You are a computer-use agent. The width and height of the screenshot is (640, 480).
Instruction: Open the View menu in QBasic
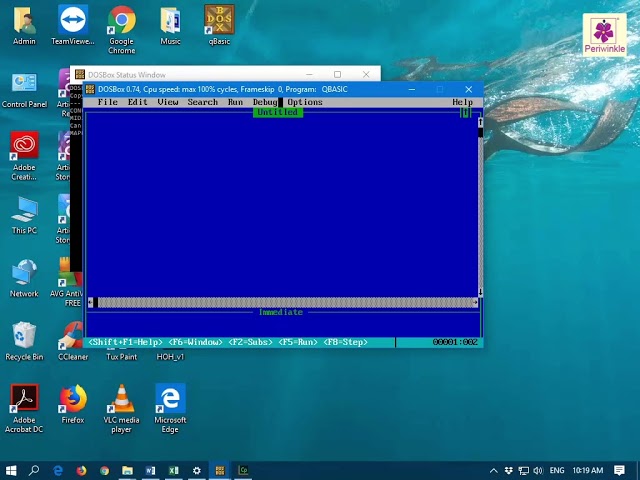point(168,102)
